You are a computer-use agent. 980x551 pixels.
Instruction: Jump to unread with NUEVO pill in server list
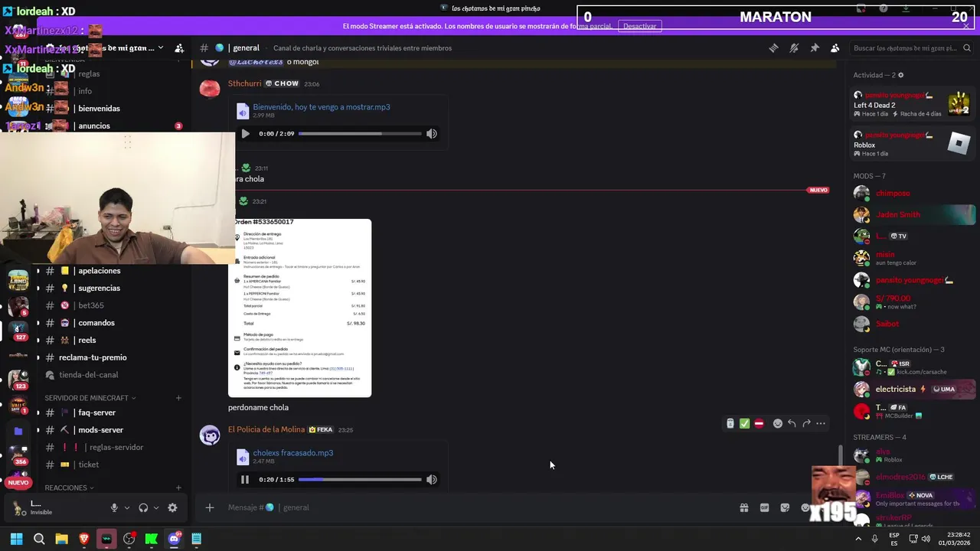pyautogui.click(x=18, y=483)
